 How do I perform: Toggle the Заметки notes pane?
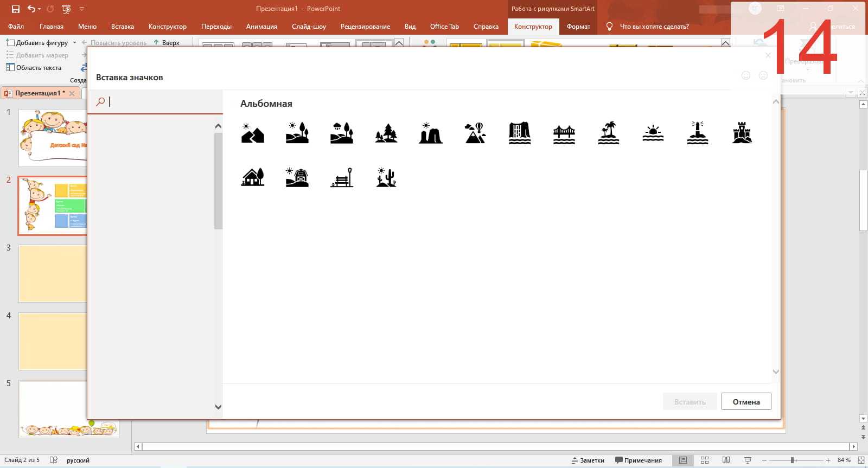coord(588,460)
